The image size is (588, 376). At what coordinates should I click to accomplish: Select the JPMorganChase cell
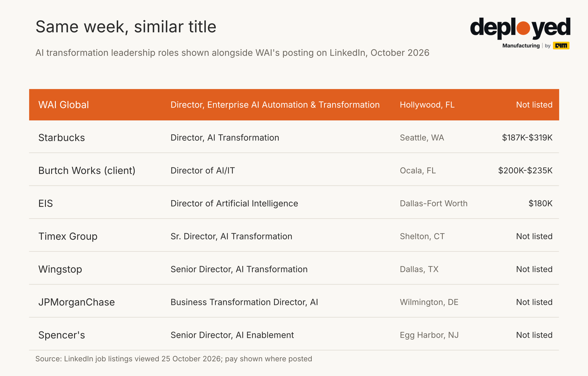[76, 302]
